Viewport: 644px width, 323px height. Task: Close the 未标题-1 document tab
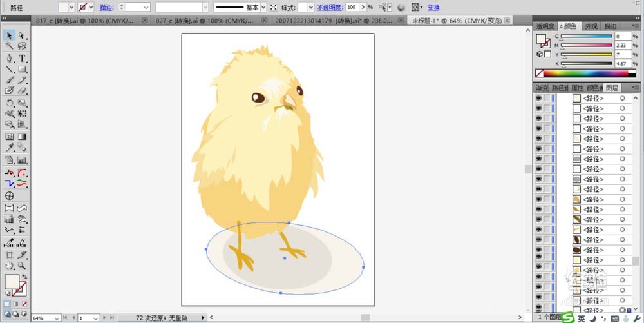click(x=507, y=20)
